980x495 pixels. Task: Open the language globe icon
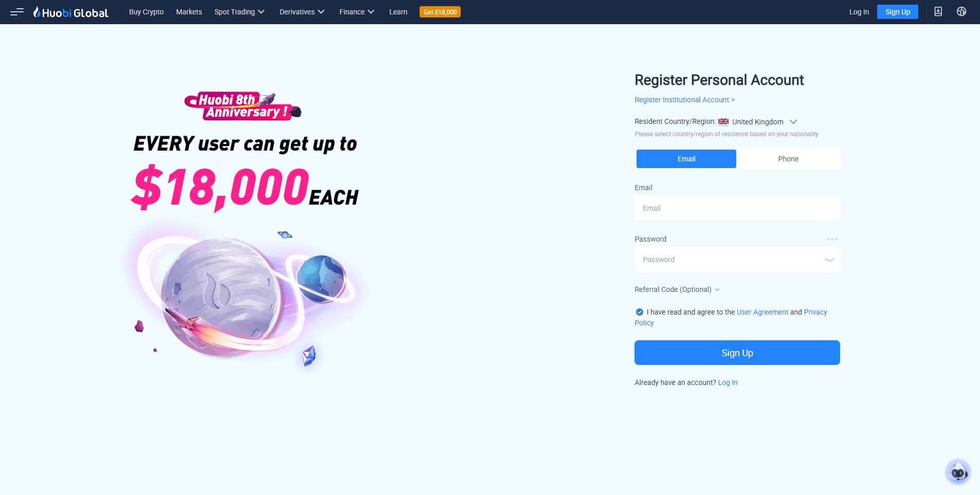(x=961, y=12)
